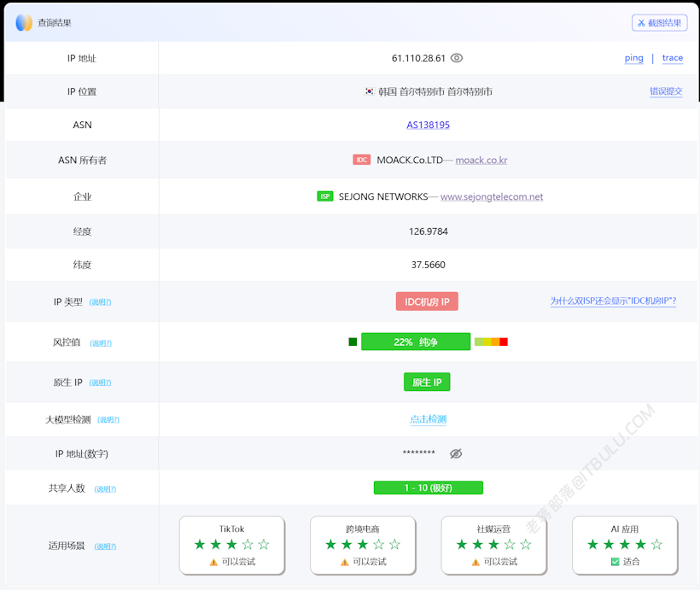Click the IDC机房 IP type badge

click(427, 302)
